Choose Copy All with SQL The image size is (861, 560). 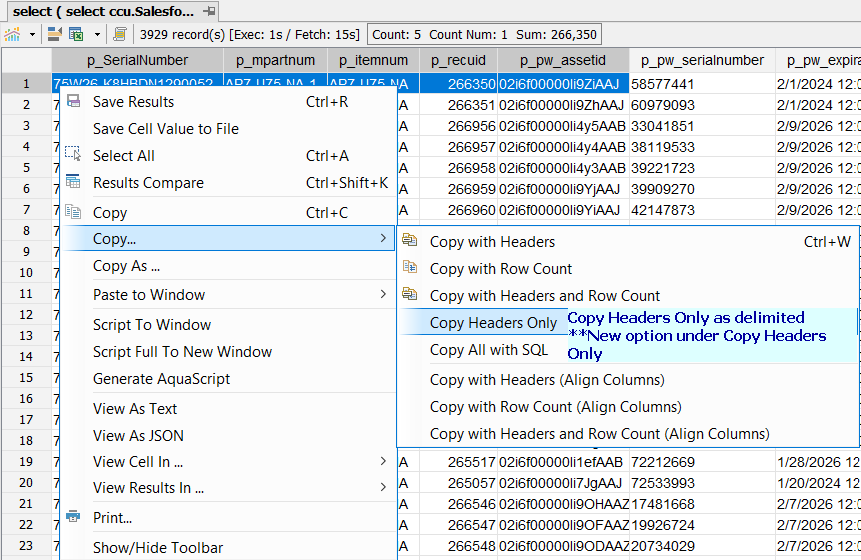489,350
